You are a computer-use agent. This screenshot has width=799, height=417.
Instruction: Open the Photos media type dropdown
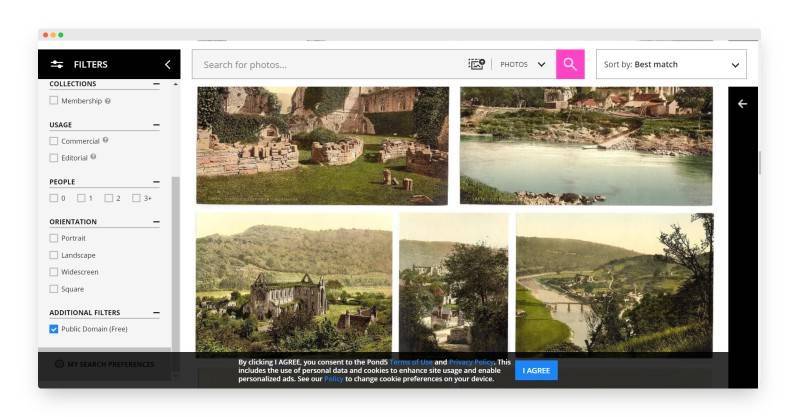click(523, 64)
